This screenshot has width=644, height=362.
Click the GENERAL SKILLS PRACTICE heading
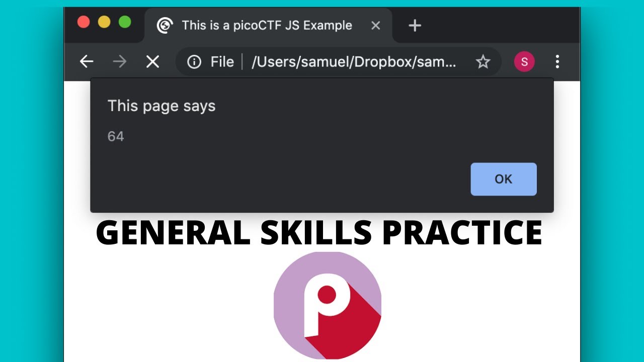(319, 233)
